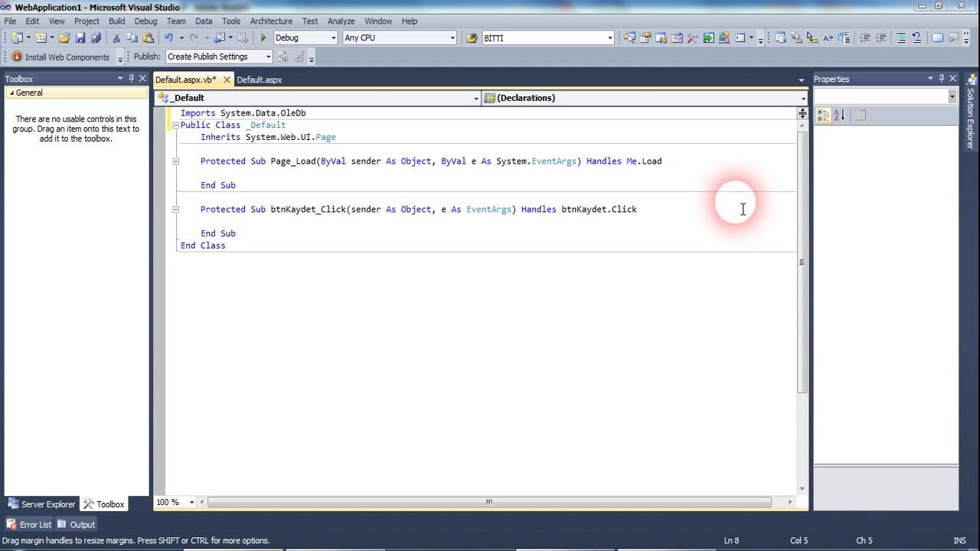Viewport: 980px width, 551px height.
Task: Click Display Object Member List icon
Action: point(780,37)
